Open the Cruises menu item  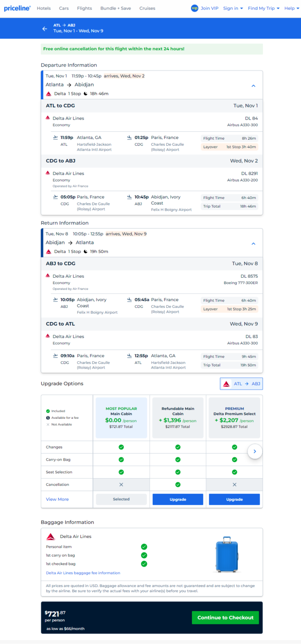[147, 8]
